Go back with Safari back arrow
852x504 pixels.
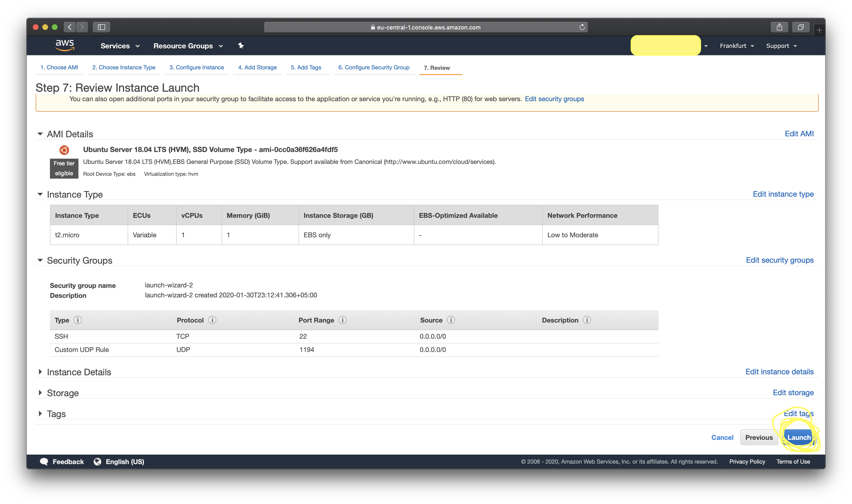(70, 27)
